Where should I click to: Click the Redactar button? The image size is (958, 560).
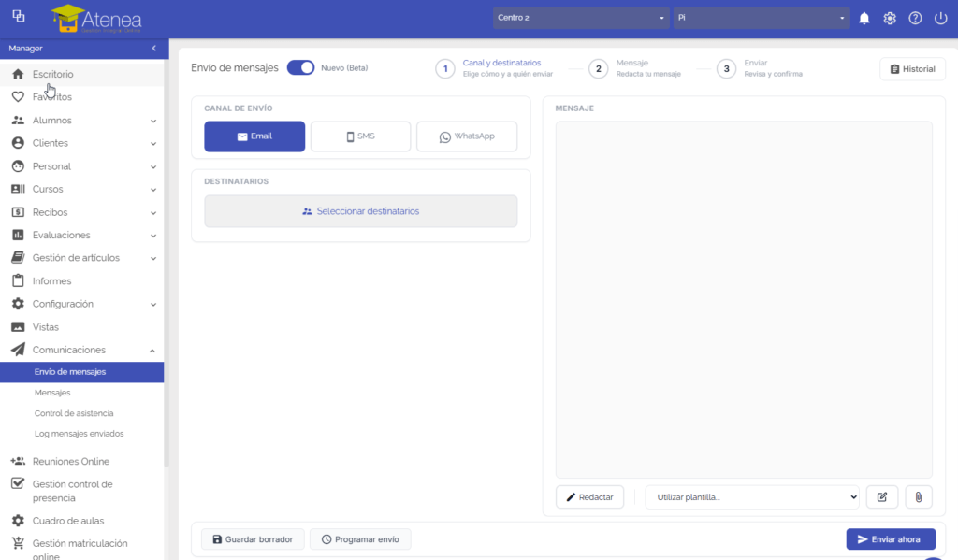point(589,497)
